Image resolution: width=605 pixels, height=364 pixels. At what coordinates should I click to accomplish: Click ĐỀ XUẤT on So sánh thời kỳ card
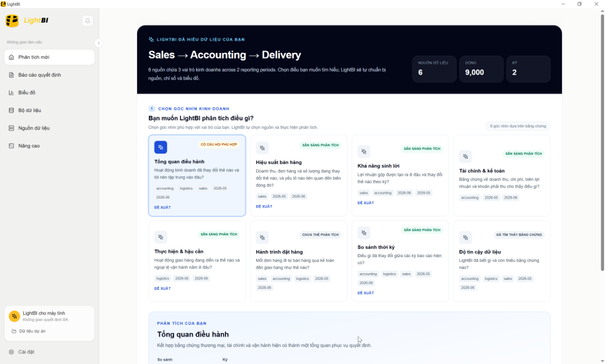pos(366,292)
